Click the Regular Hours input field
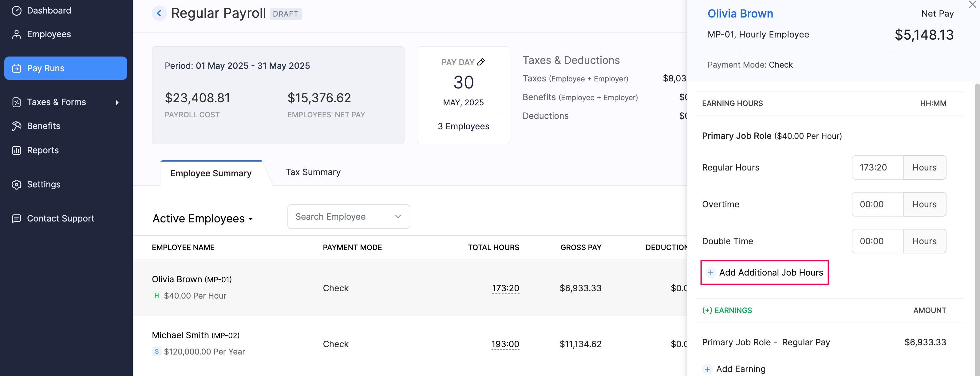The width and height of the screenshot is (980, 376). click(x=877, y=167)
